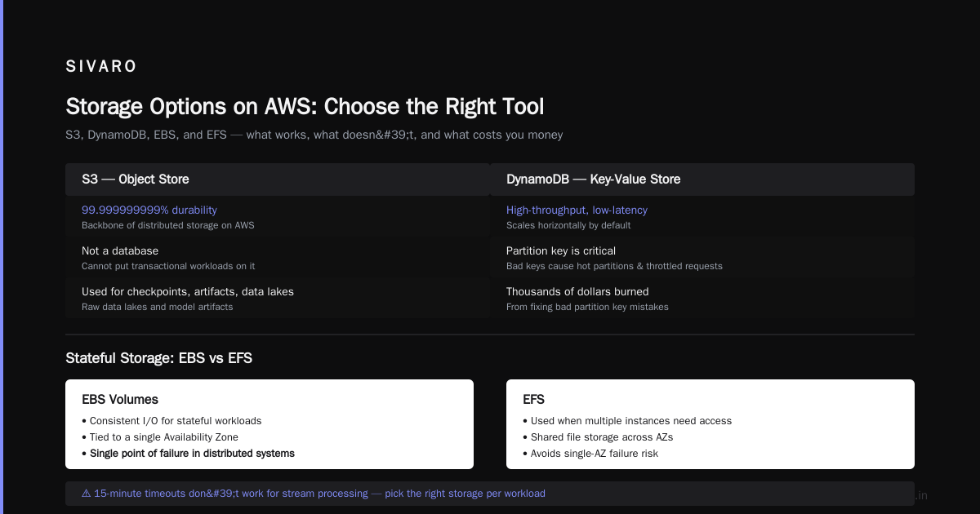
Task: Click 'Raw data lakes and model artifacts'
Action: [x=158, y=307]
